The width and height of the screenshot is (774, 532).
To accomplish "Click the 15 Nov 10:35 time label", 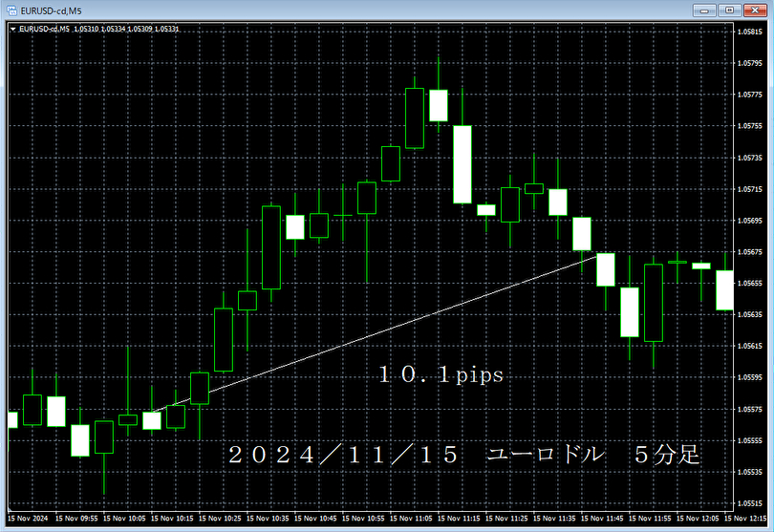I will tap(268, 519).
